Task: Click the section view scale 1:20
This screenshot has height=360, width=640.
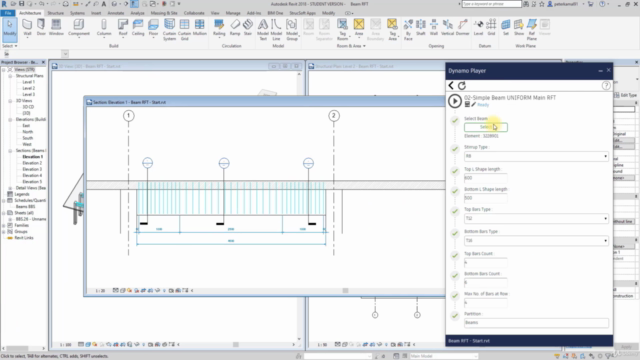Action: pyautogui.click(x=100, y=291)
